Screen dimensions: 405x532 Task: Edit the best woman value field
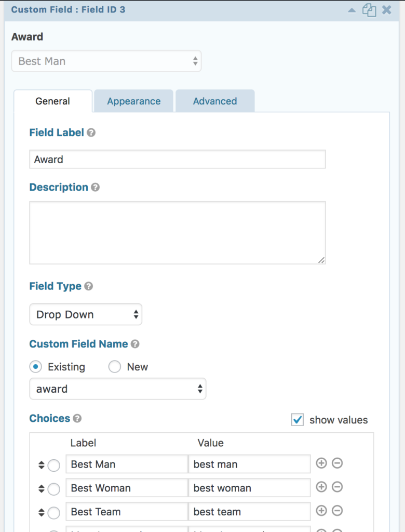click(250, 488)
